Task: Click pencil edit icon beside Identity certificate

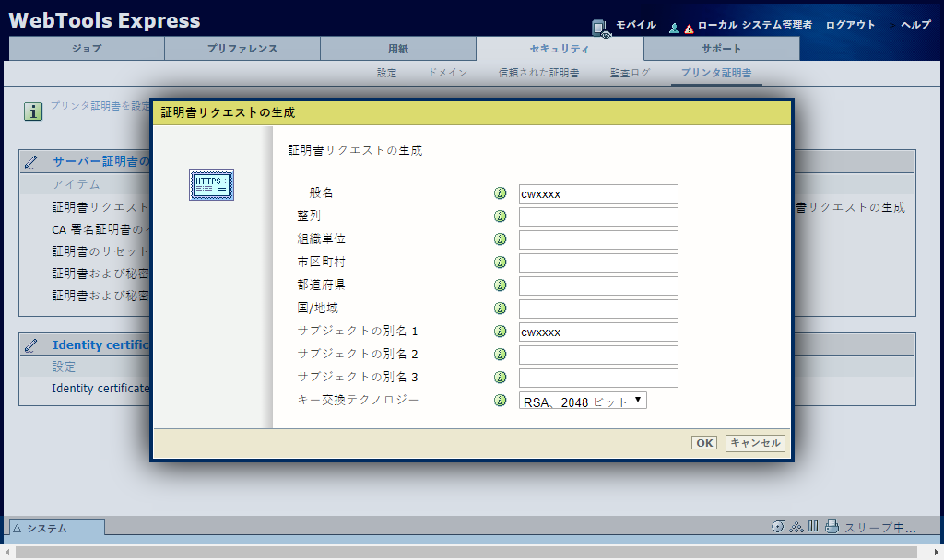Action: (x=32, y=345)
